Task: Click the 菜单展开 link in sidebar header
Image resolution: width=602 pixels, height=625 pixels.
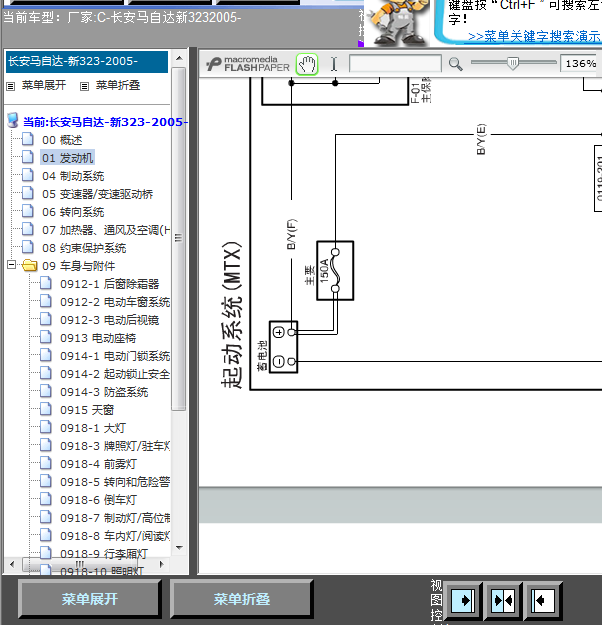Action: click(x=44, y=85)
